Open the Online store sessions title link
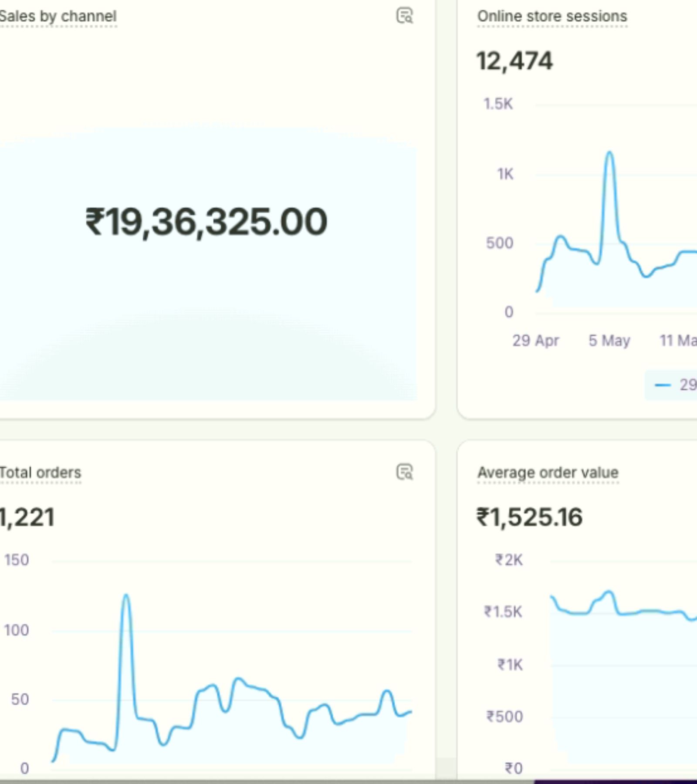This screenshot has width=697, height=784. coord(552,17)
